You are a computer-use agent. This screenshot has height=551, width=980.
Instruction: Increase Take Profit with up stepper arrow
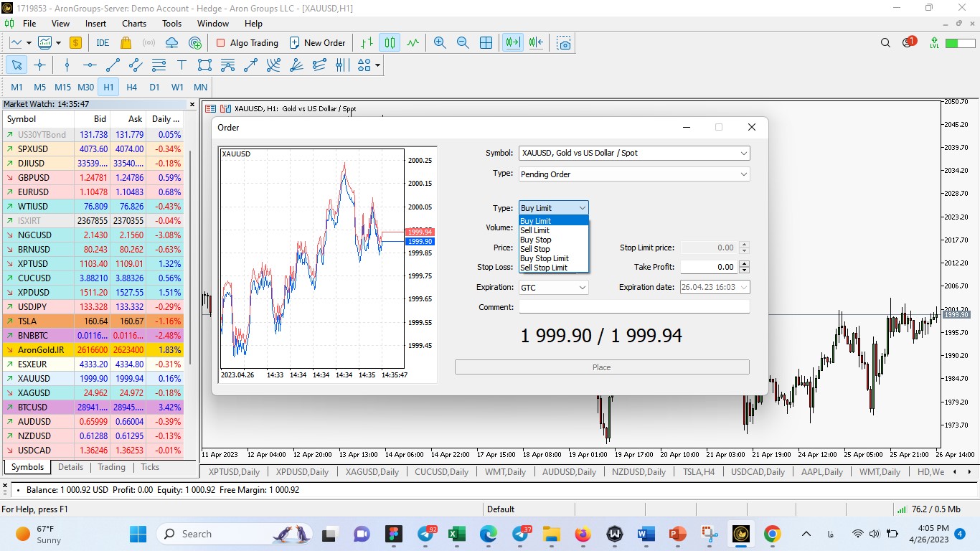click(744, 264)
